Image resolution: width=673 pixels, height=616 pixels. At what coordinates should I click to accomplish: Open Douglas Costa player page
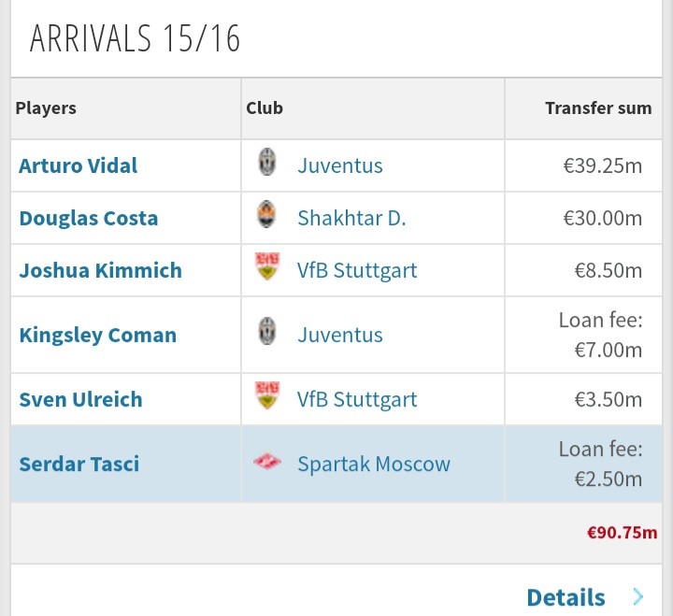tap(89, 219)
